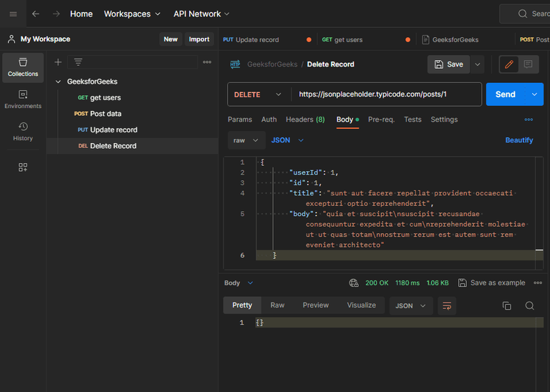Image resolution: width=550 pixels, height=392 pixels.
Task: Switch to the Headers tab
Action: tap(305, 119)
